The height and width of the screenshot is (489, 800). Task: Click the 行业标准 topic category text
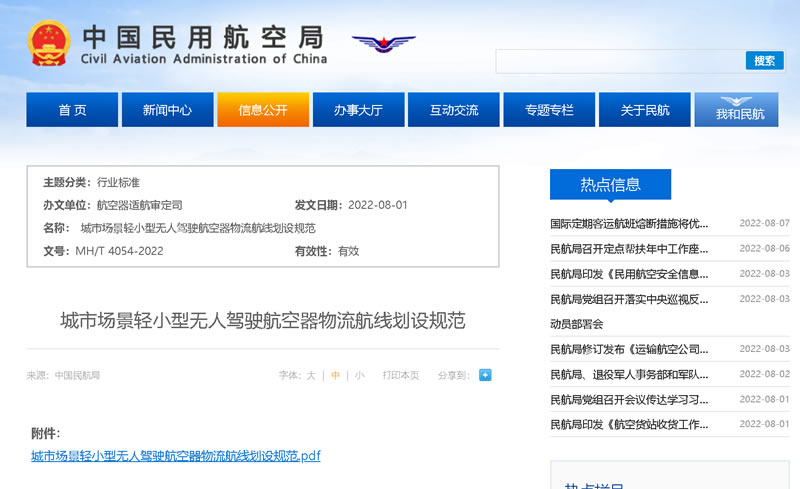click(118, 182)
